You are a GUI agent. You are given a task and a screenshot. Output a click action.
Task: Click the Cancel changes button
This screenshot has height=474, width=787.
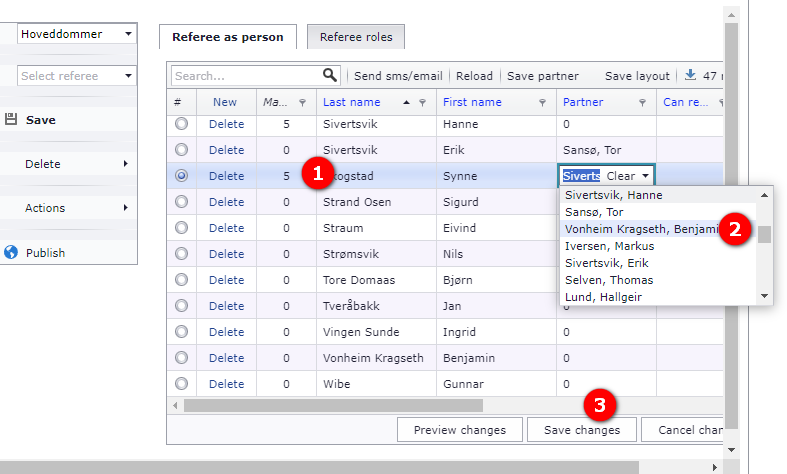pyautogui.click(x=683, y=430)
